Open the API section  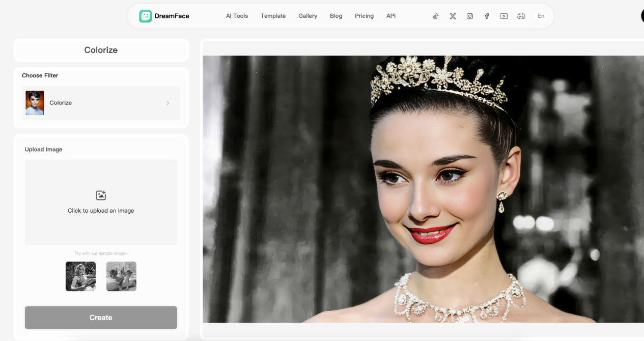pos(391,16)
